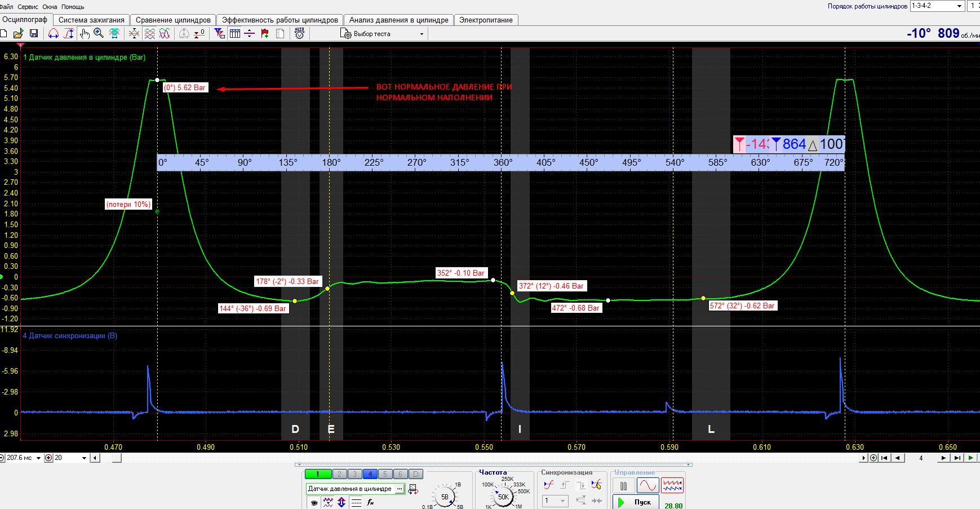Select the sync icon with yellow cursor
980x509 pixels.
click(597, 485)
